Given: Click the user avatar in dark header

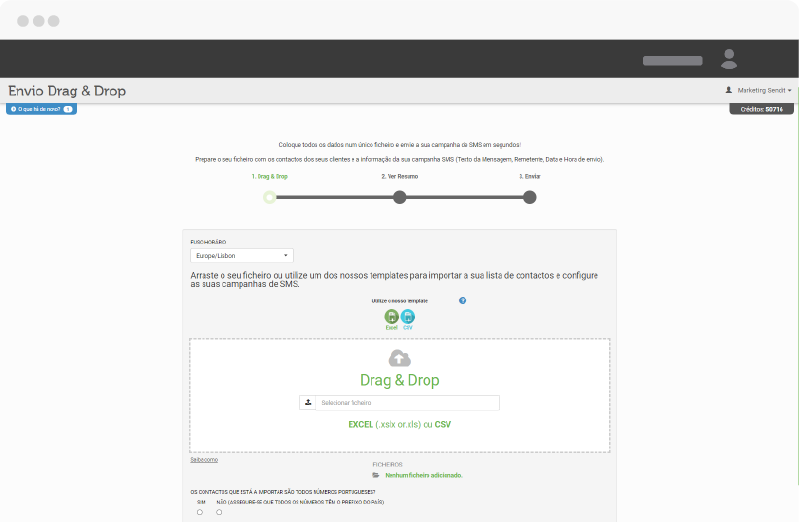Looking at the screenshot, I should tap(729, 59).
